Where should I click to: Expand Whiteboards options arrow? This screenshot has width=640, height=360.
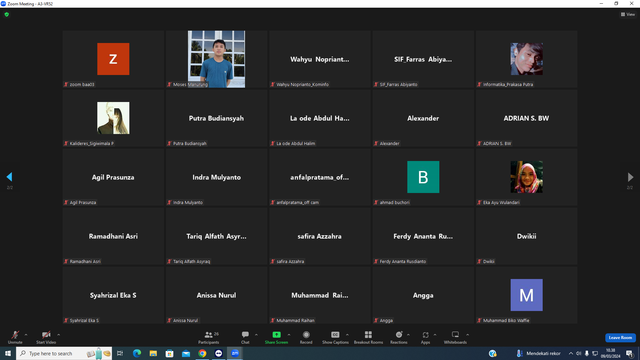click(x=467, y=335)
